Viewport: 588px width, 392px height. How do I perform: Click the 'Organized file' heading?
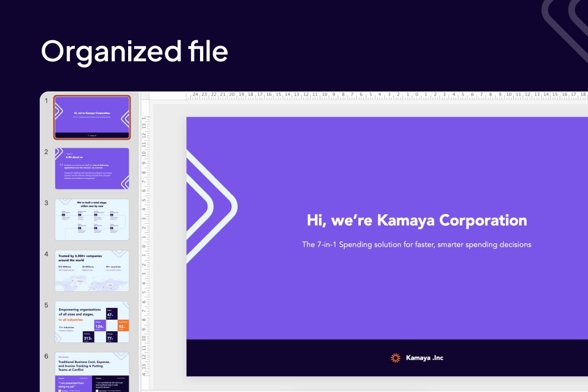tap(134, 51)
